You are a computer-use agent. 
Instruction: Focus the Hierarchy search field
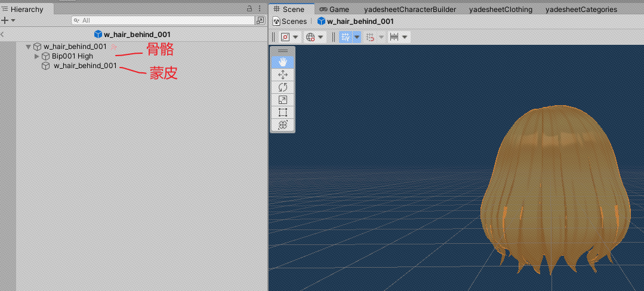click(x=163, y=20)
